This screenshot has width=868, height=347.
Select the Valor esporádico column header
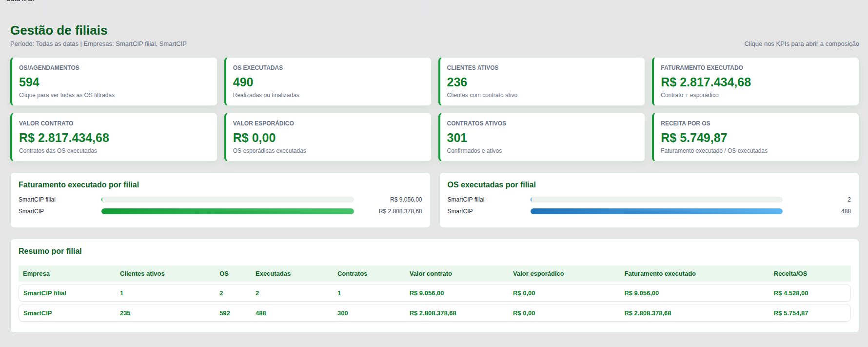[538, 274]
